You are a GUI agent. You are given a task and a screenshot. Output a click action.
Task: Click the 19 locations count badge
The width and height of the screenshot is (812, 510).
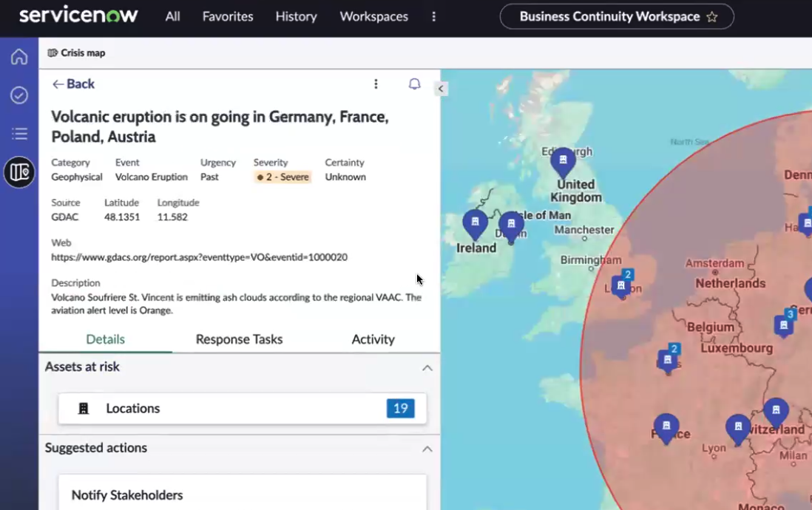400,409
